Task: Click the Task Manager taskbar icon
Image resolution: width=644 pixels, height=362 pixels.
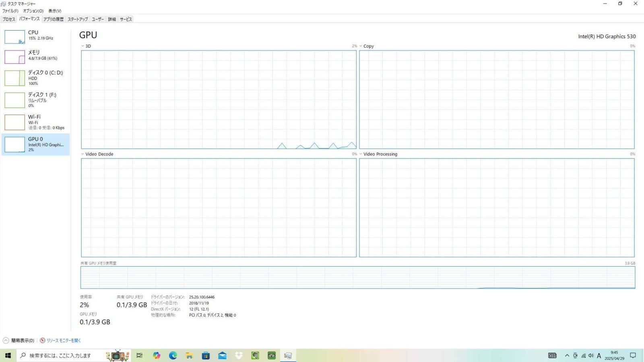Action: click(288, 356)
